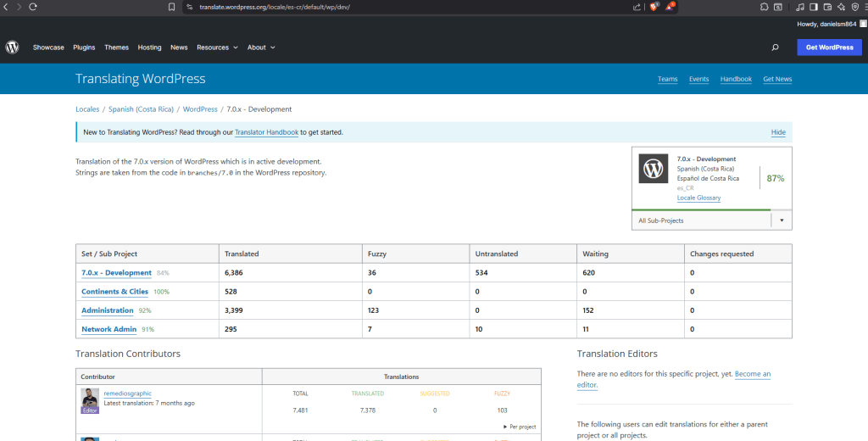Go back using the browser back arrow
Screen dimensions: 868x441
tap(7, 7)
